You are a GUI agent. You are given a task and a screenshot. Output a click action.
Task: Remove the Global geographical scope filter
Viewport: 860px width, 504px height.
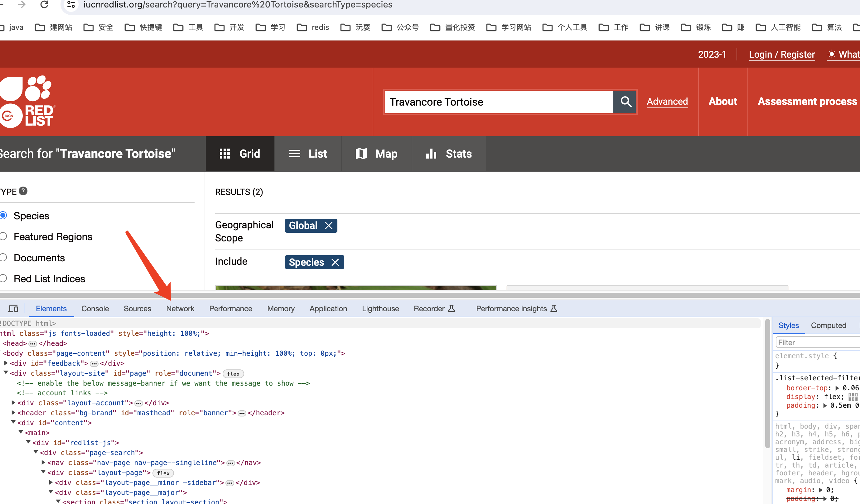(329, 225)
